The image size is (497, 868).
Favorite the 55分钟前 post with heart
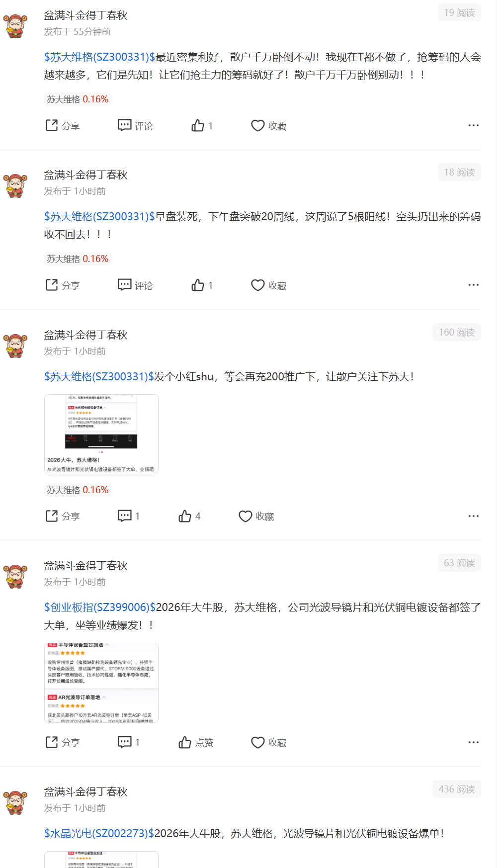click(269, 126)
